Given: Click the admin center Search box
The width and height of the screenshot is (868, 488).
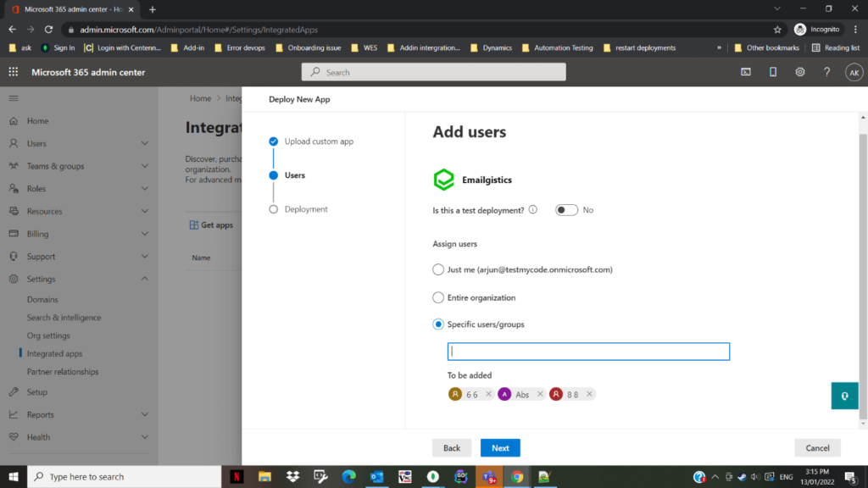Looking at the screenshot, I should [x=433, y=72].
